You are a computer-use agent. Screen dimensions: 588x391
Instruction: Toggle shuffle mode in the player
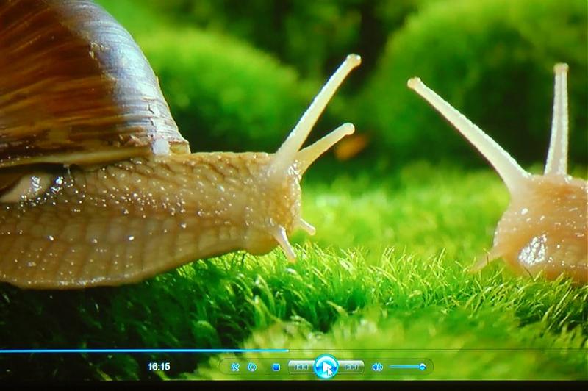coord(235,367)
